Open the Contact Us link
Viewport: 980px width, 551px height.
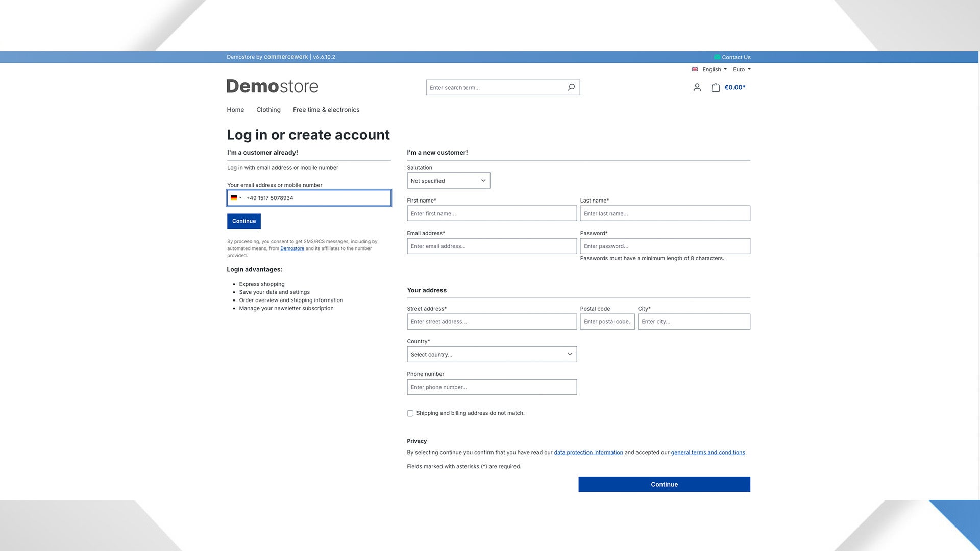click(x=736, y=57)
